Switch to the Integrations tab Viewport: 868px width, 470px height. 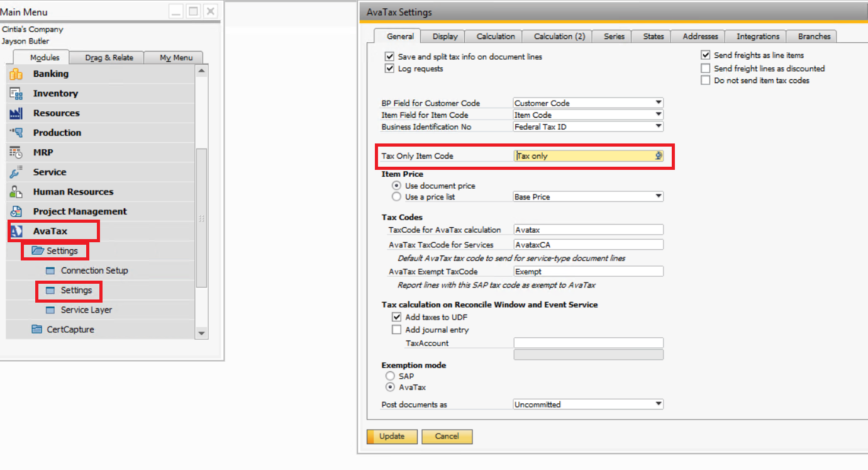(x=758, y=36)
